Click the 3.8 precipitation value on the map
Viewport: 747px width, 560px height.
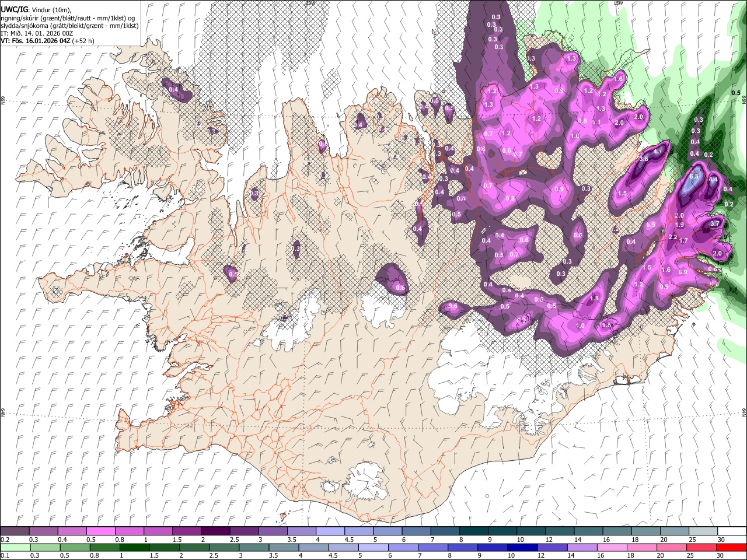644,159
